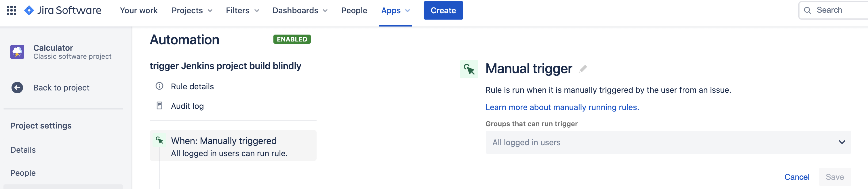Go Back to project
The width and height of the screenshot is (868, 189).
coord(61,88)
